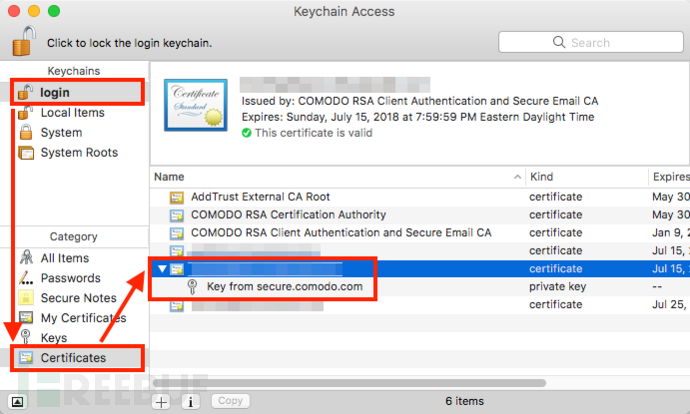
Task: Select the Secure Notes category
Action: click(x=78, y=298)
